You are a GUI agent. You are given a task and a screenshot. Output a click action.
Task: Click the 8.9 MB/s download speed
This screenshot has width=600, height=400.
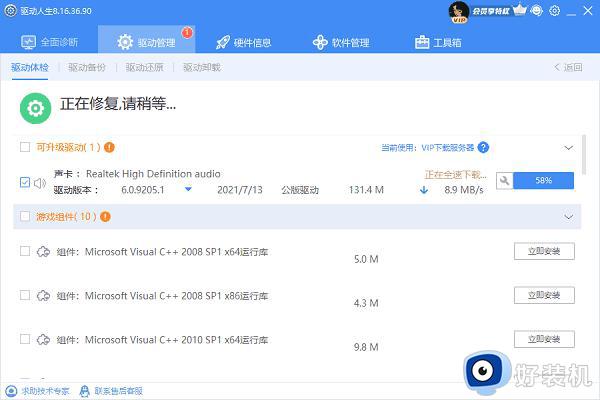(x=464, y=190)
